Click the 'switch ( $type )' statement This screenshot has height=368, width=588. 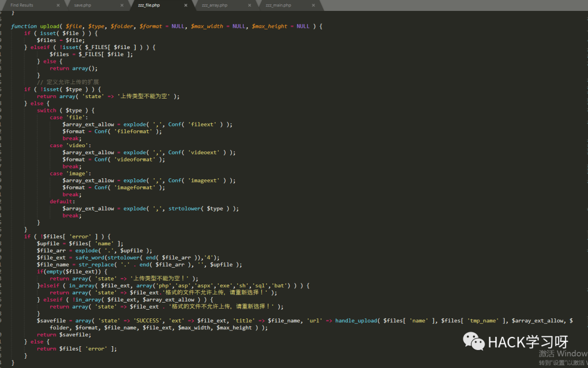click(66, 110)
